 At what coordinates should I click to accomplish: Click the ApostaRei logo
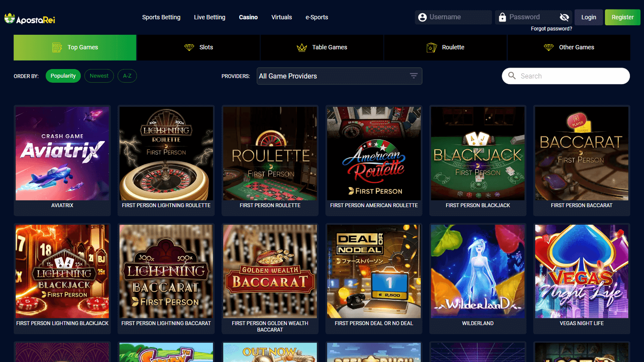coord(30,18)
